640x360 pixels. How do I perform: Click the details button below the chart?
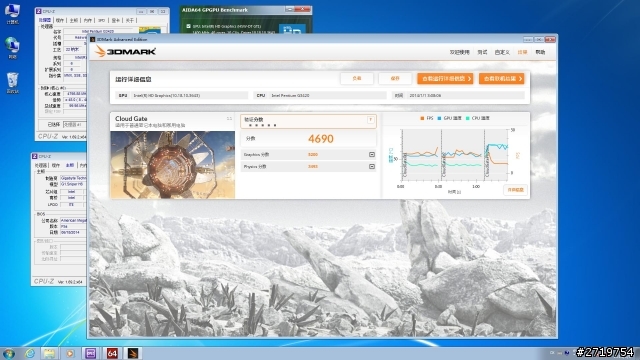tap(515, 190)
